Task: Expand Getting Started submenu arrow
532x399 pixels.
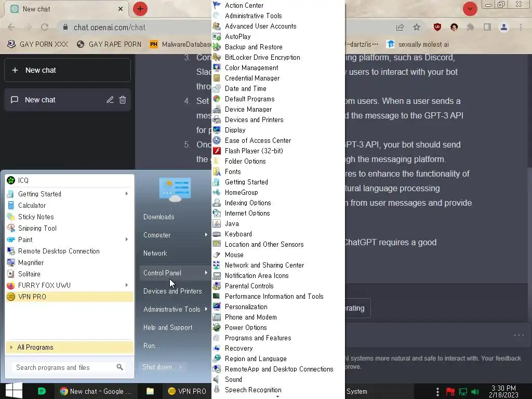Action: click(127, 194)
